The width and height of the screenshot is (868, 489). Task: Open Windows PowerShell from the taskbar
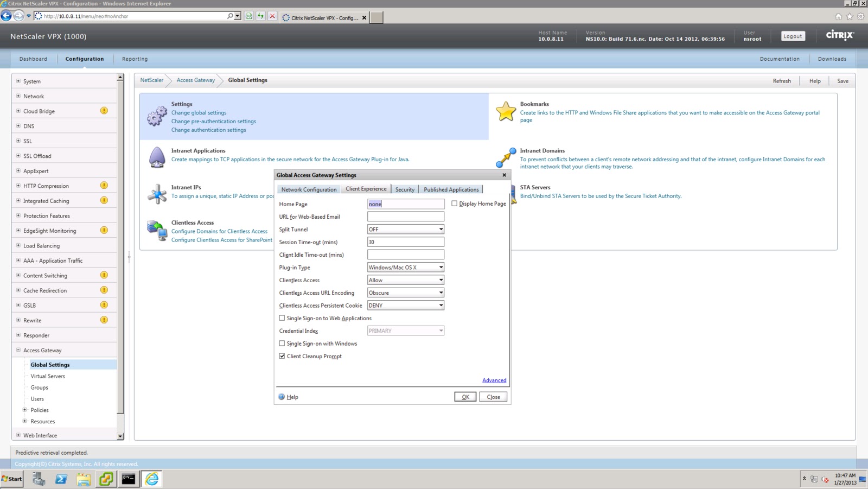(x=61, y=479)
